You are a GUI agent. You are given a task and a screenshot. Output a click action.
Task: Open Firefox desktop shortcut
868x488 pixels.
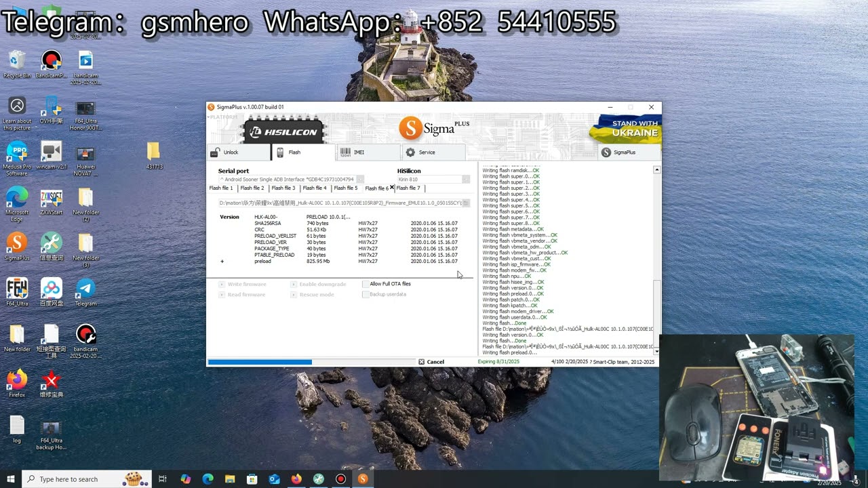tap(17, 383)
